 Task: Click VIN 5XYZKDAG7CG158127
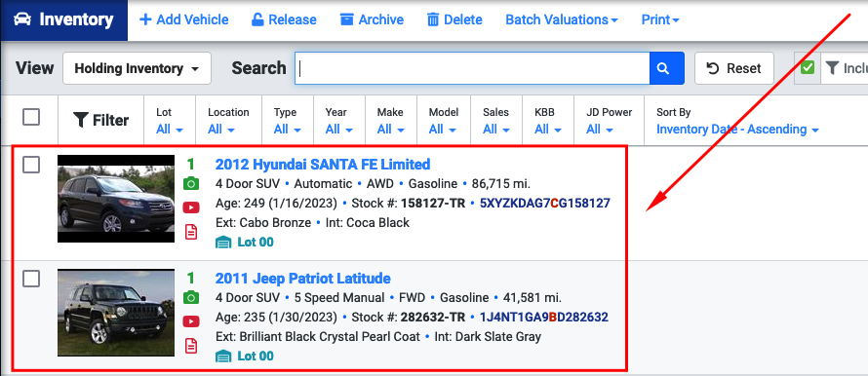coord(545,203)
